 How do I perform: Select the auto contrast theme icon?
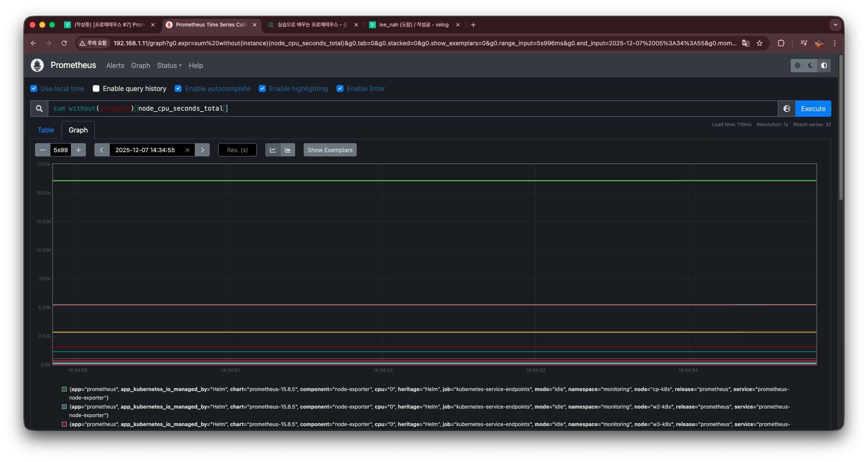click(x=824, y=65)
